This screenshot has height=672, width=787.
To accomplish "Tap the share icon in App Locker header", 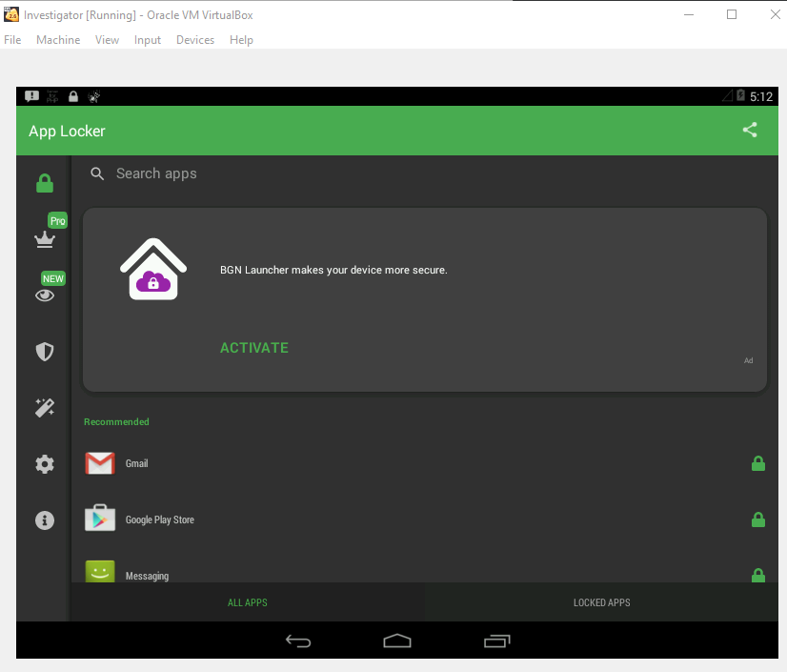I will click(750, 130).
